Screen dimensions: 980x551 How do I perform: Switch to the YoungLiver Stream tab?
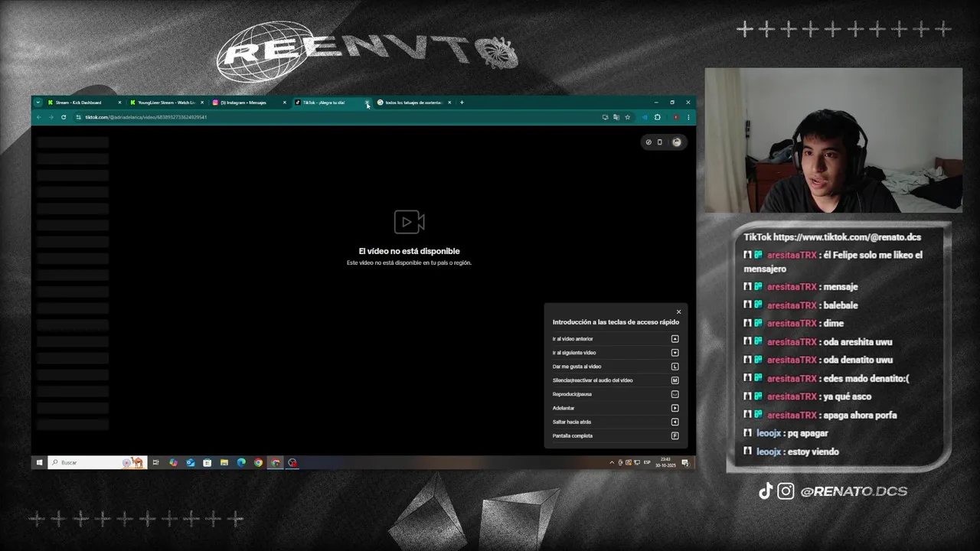[167, 103]
